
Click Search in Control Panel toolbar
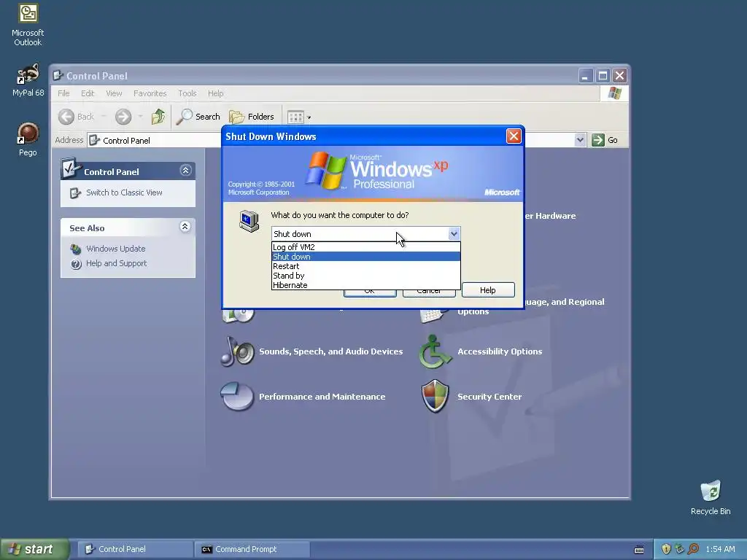click(198, 117)
